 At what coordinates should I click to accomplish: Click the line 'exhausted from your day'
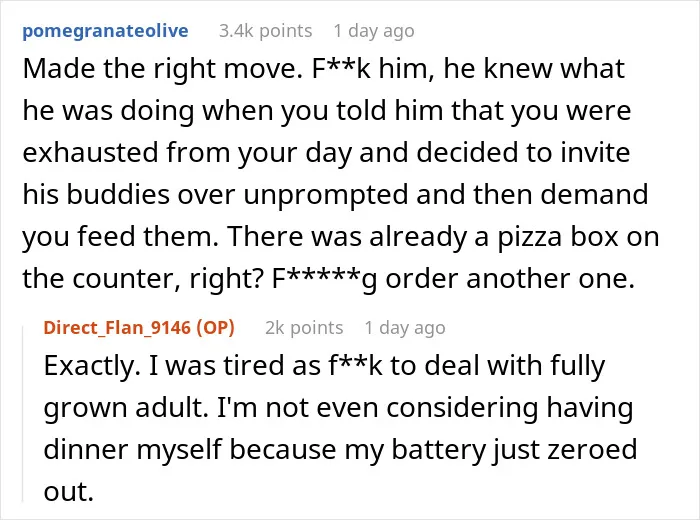(x=326, y=153)
